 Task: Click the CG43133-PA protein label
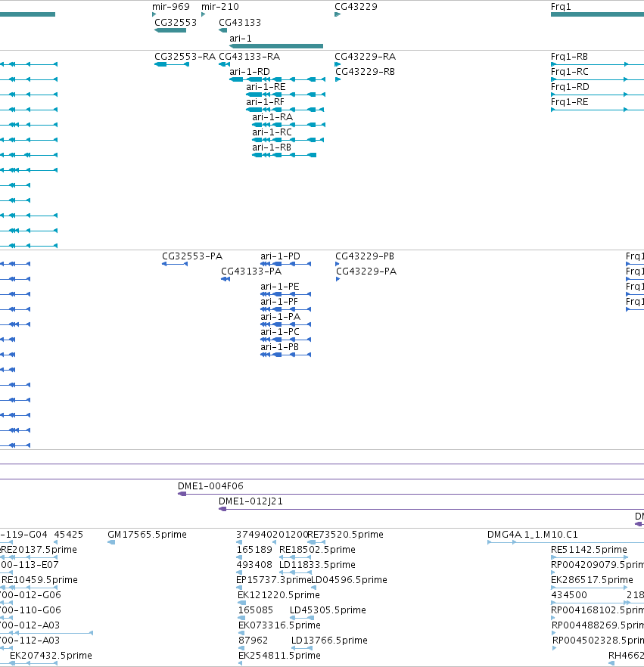click(251, 271)
